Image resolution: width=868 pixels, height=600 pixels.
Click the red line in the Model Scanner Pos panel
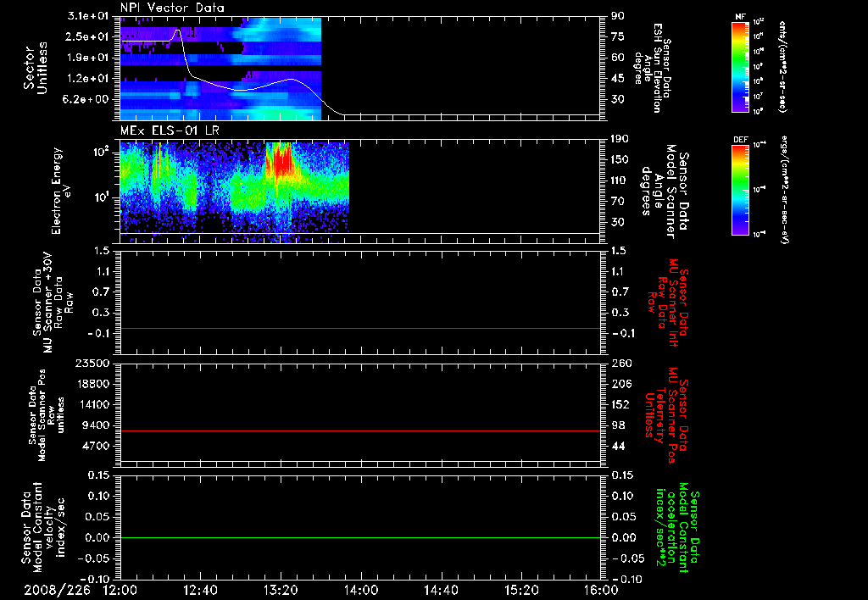tap(359, 431)
